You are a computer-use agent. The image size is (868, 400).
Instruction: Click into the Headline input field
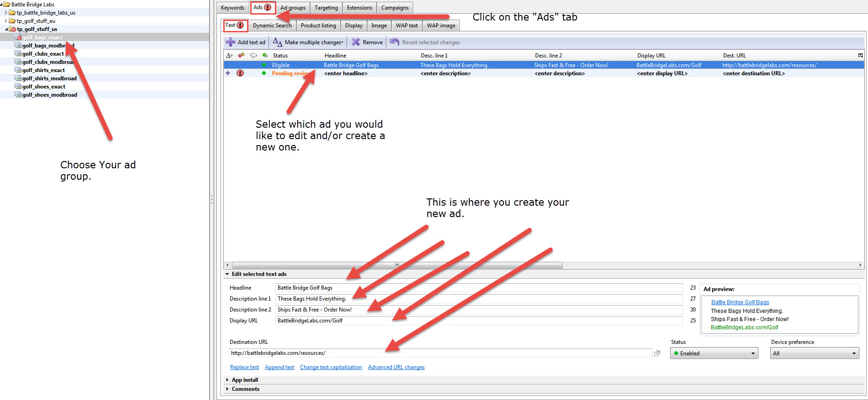pyautogui.click(x=479, y=288)
